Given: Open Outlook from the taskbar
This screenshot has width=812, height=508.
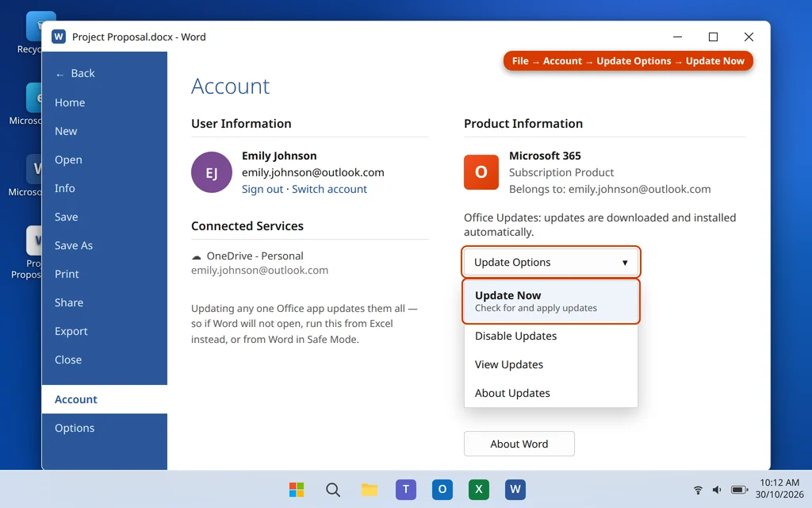Looking at the screenshot, I should tap(442, 489).
